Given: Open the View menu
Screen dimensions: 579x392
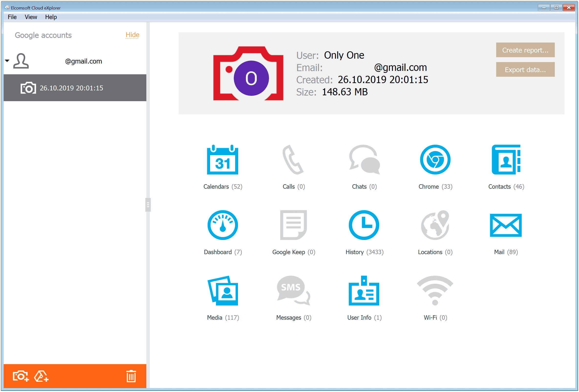Looking at the screenshot, I should pos(31,17).
